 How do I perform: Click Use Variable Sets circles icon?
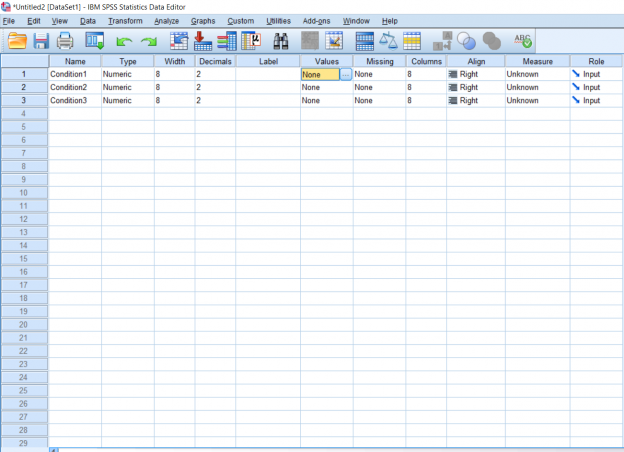[x=466, y=41]
